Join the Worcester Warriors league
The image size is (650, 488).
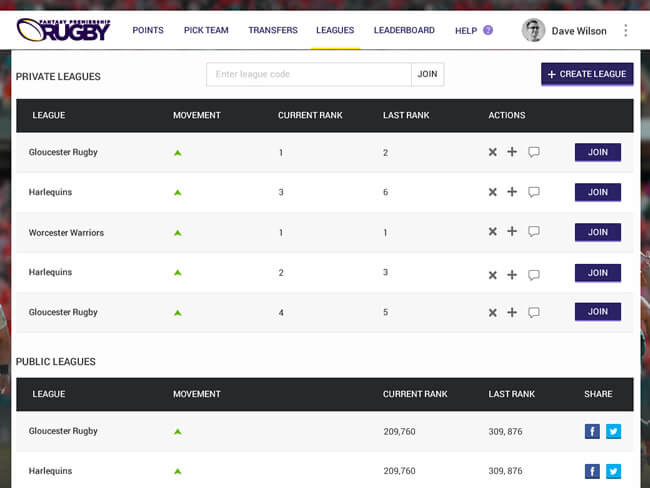(x=598, y=232)
